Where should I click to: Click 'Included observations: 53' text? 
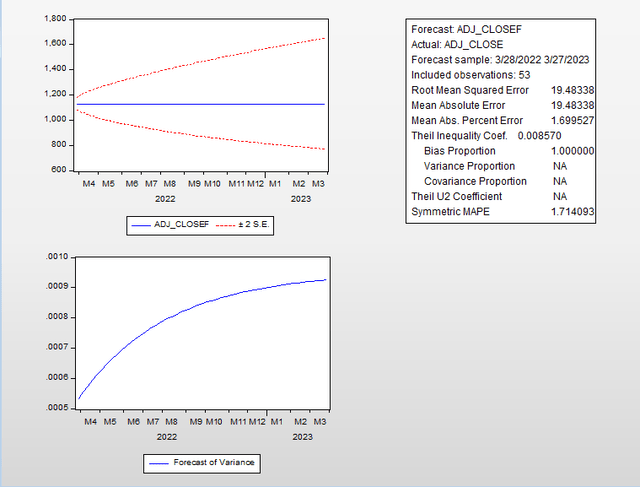pyautogui.click(x=471, y=75)
